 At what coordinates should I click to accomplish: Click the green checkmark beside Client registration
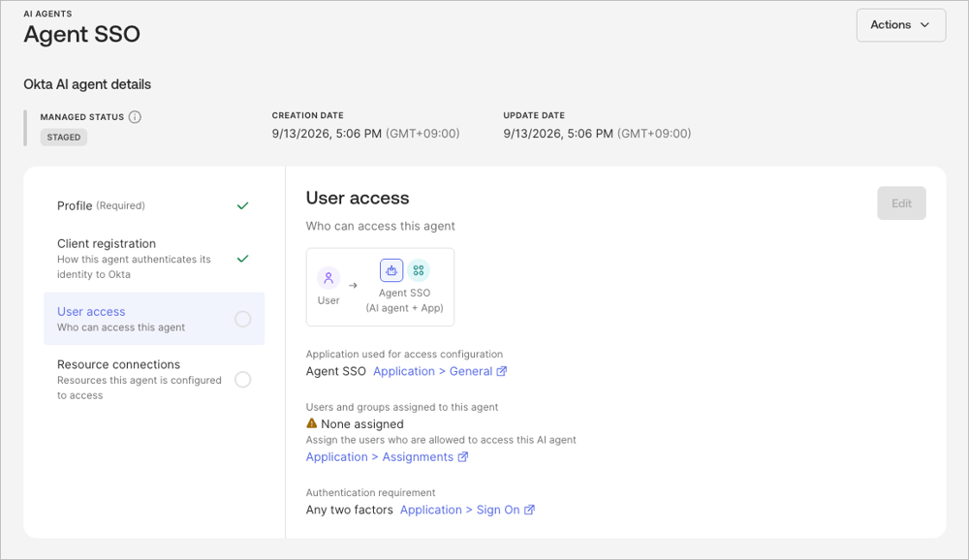[243, 259]
